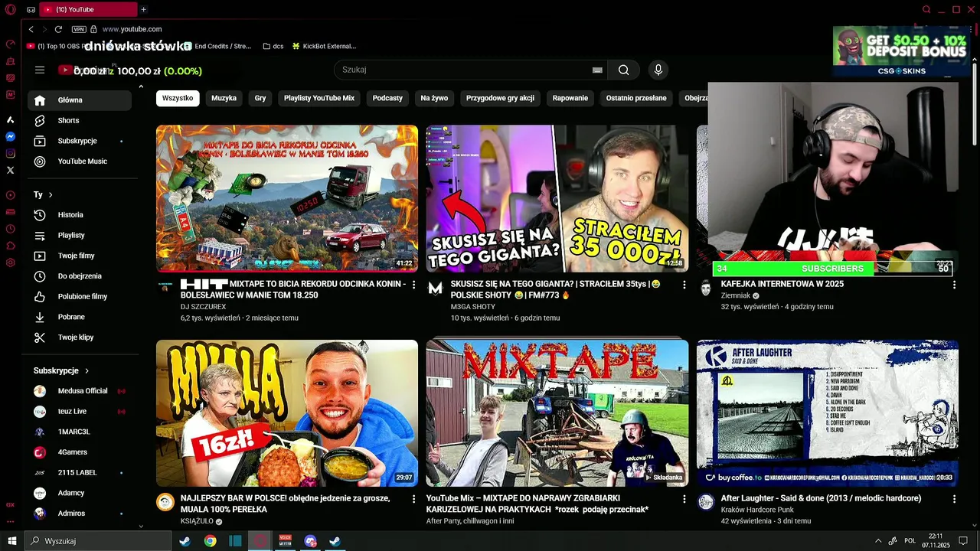Select the Na żywo filter chip
This screenshot has width=980, height=551.
tap(434, 98)
